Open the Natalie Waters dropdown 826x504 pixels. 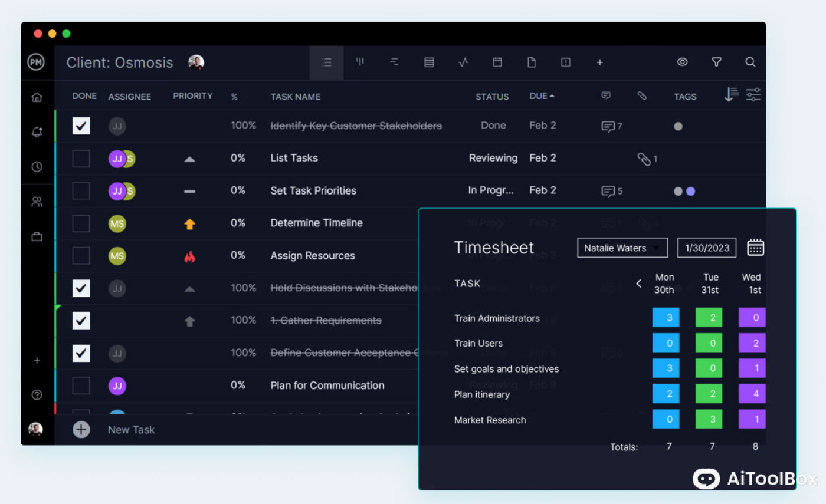[x=622, y=248]
